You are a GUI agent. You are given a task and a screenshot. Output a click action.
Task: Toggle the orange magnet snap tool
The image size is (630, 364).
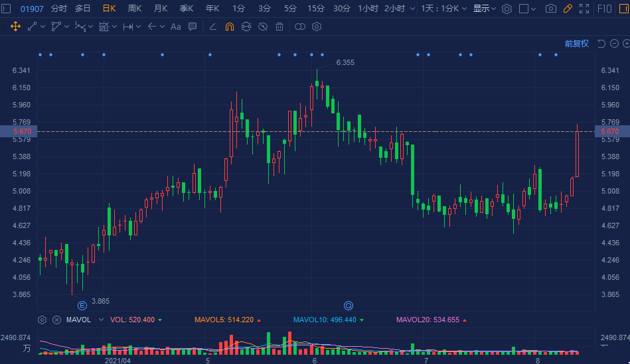(230, 27)
